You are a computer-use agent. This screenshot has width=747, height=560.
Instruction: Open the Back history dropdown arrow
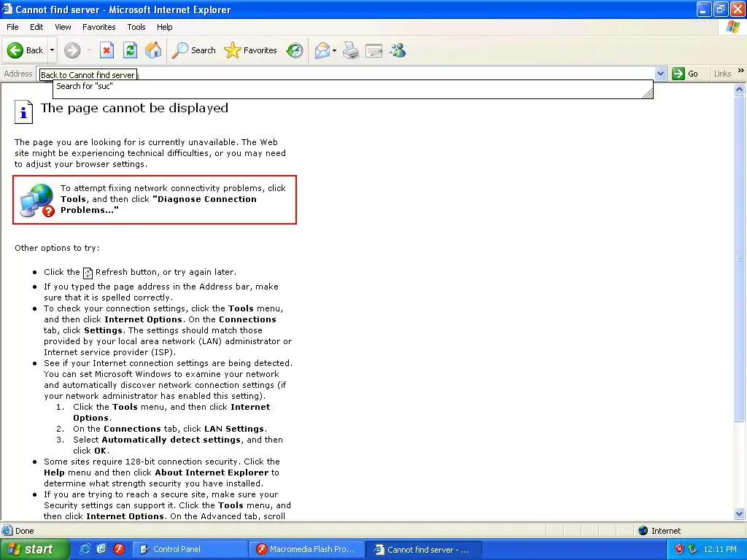tap(52, 50)
